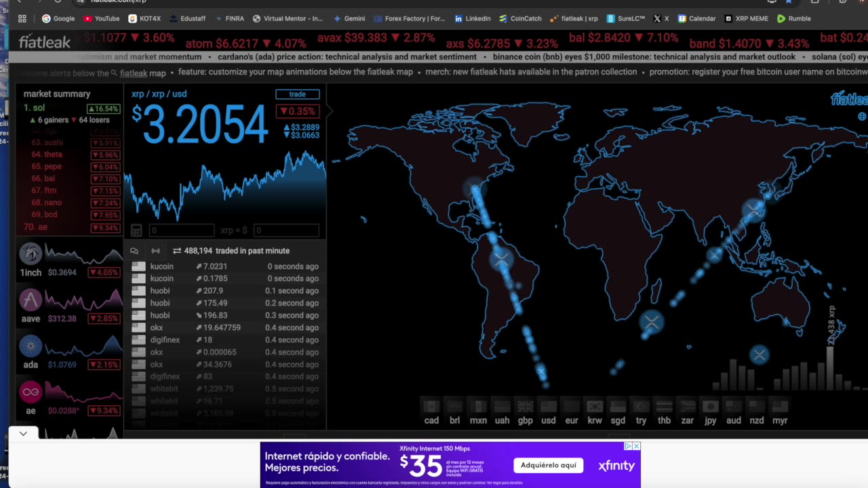Open the chat bubble icon above trades list
The height and width of the screenshot is (488, 868).
[x=134, y=251]
